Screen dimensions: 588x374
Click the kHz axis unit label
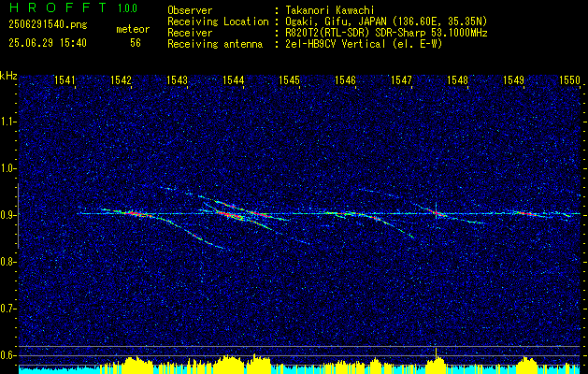coord(8,76)
